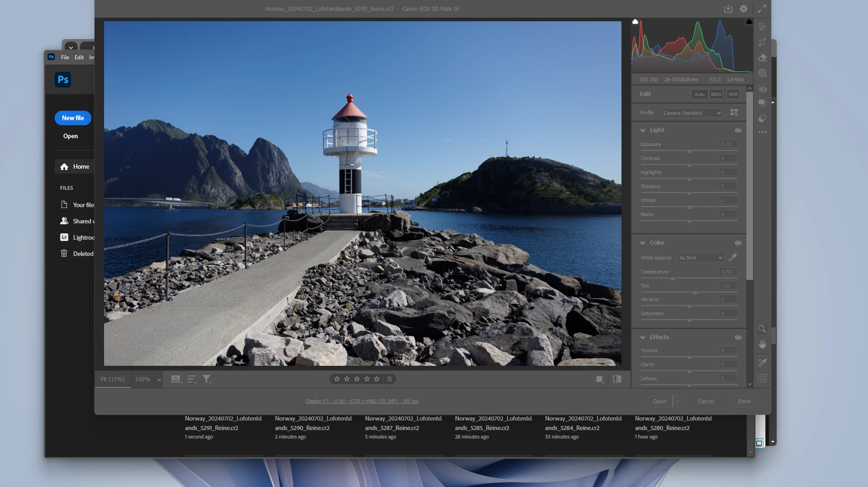Click the Fit (17%) zoom button
Screen dimensions: 868x487
pos(113,379)
